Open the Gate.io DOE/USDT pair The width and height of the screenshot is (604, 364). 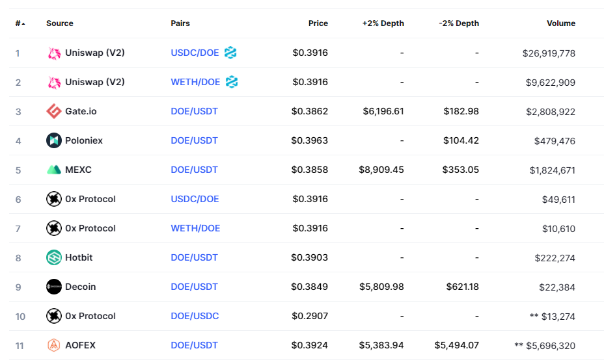click(x=194, y=111)
